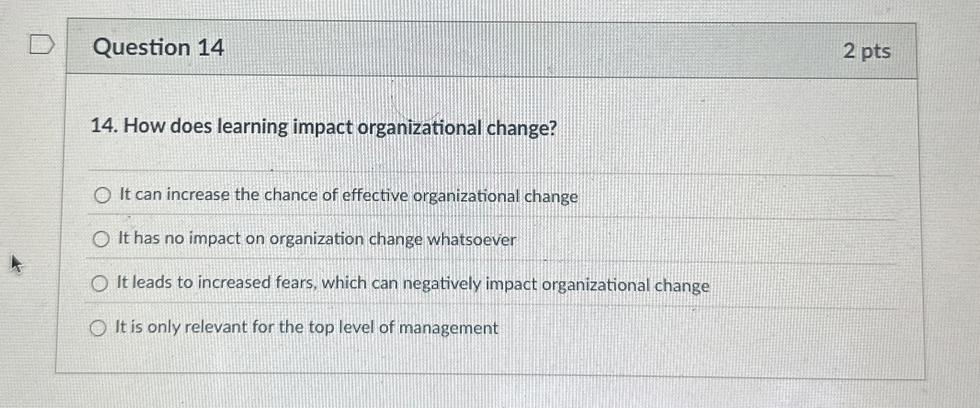Click the first answer's text label
The height and width of the screenshot is (408, 980).
pyautogui.click(x=349, y=195)
